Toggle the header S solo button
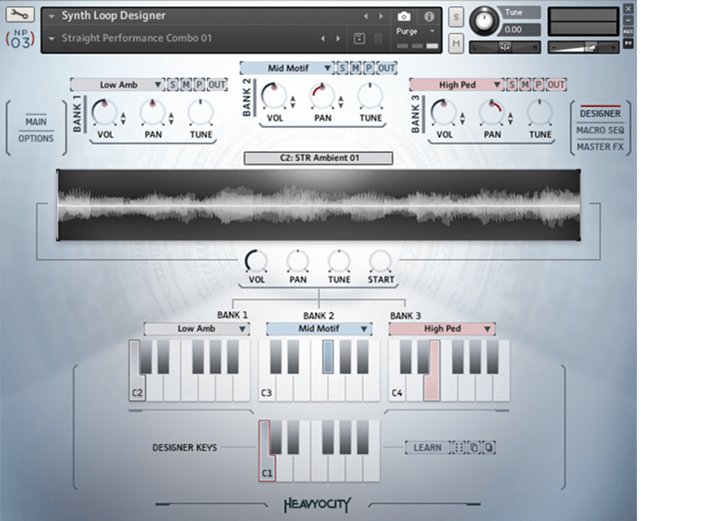 coord(456,19)
